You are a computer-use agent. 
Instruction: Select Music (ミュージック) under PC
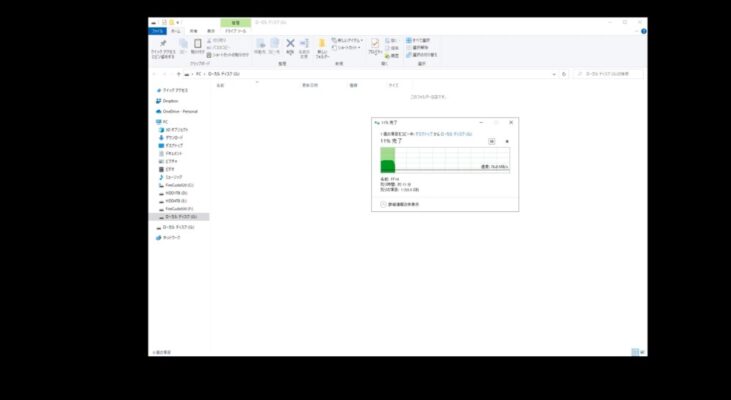pyautogui.click(x=173, y=177)
